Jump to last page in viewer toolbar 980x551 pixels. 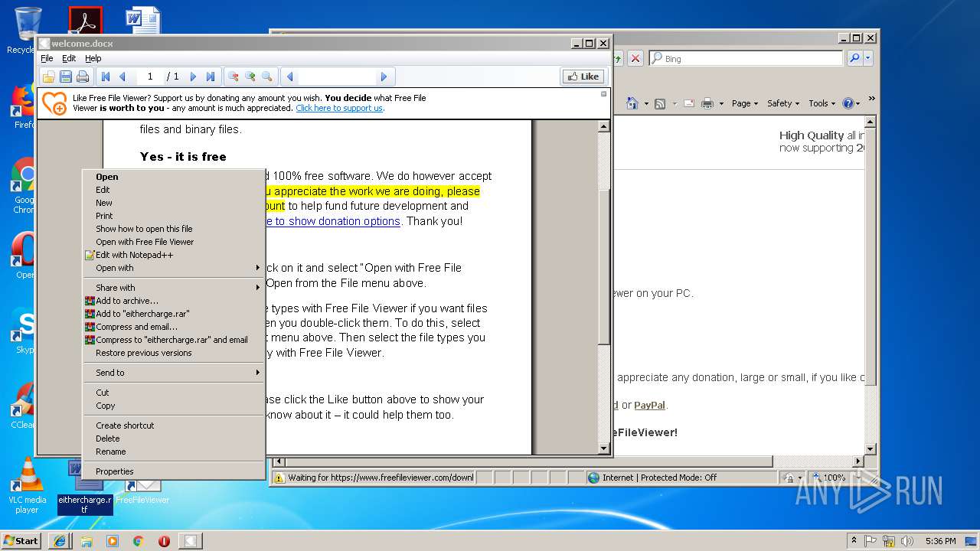pos(210,77)
